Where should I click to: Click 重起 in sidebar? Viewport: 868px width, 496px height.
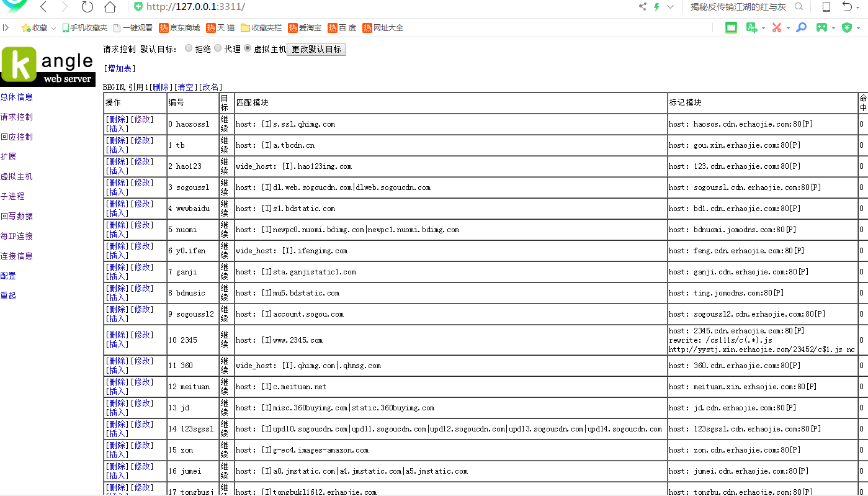8,295
